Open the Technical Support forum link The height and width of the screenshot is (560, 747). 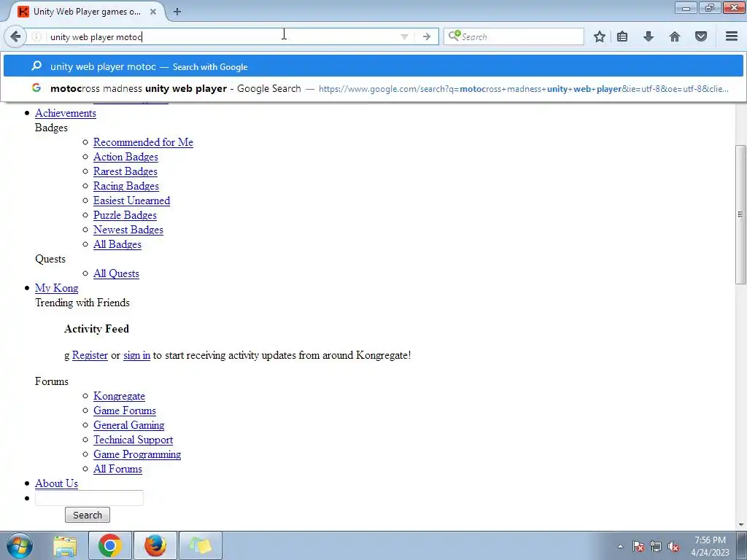click(133, 440)
